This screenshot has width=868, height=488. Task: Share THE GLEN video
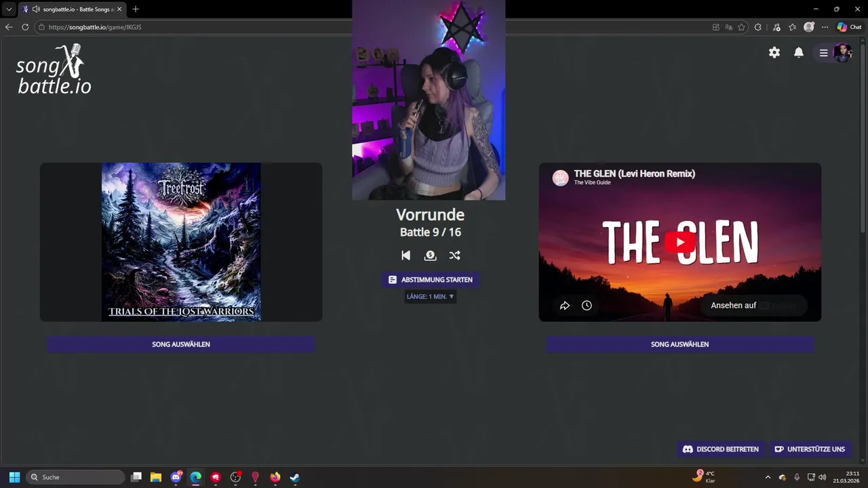pos(564,306)
